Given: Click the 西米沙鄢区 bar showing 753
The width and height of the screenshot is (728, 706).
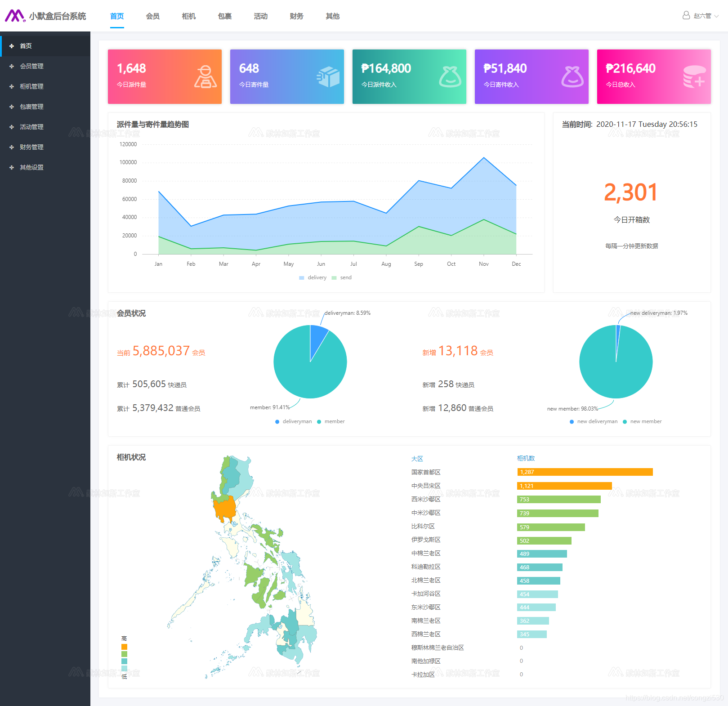Looking at the screenshot, I should [x=559, y=499].
